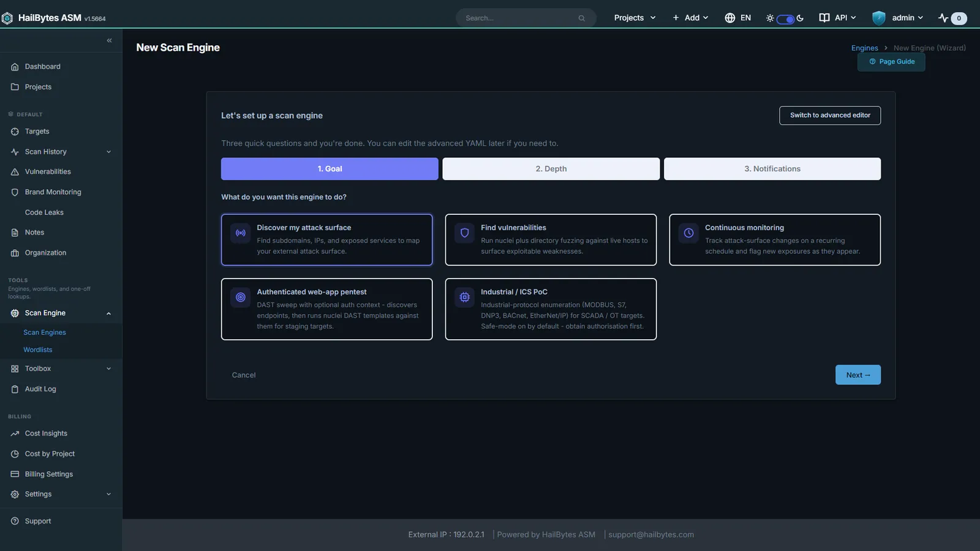Click the moon dark-mode icon
This screenshot has height=551, width=980.
800,18
